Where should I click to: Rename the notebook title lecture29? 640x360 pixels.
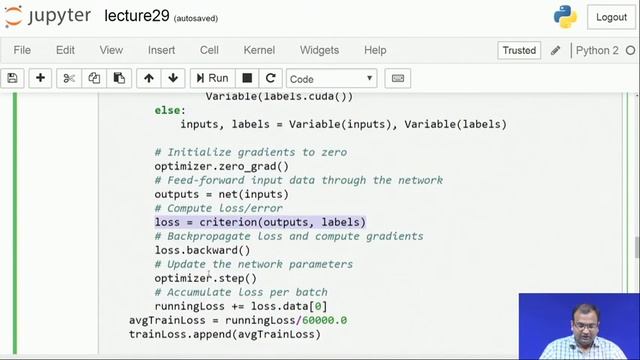(137, 16)
